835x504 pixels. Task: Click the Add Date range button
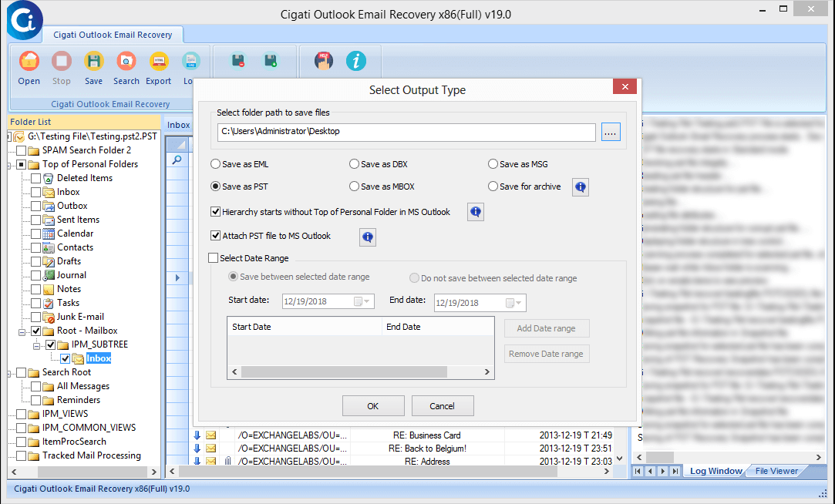[547, 328]
